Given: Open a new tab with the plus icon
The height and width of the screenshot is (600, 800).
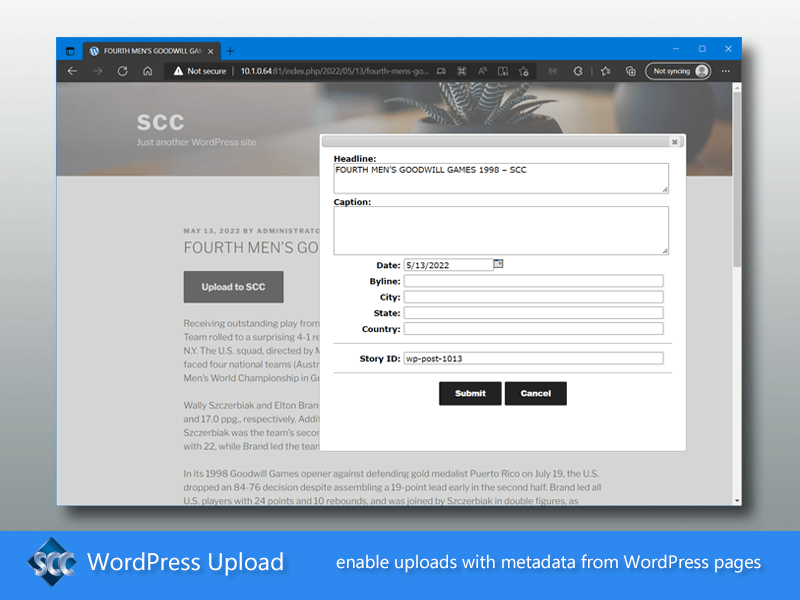Looking at the screenshot, I should pos(230,51).
